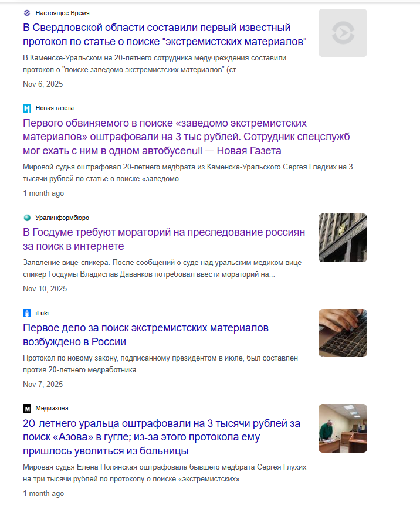Click the Настоящее Время source favicon
The width and height of the screenshot is (420, 506).
click(x=27, y=13)
